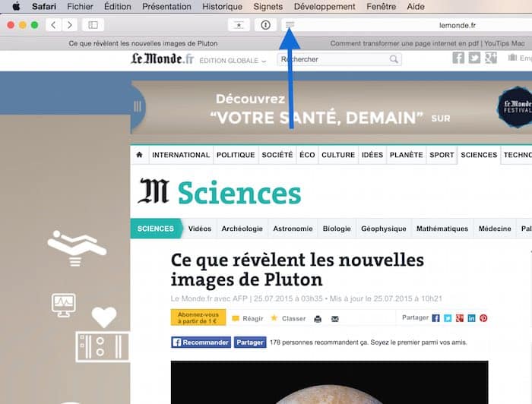Click the 1Password toolbar icon

click(x=265, y=25)
